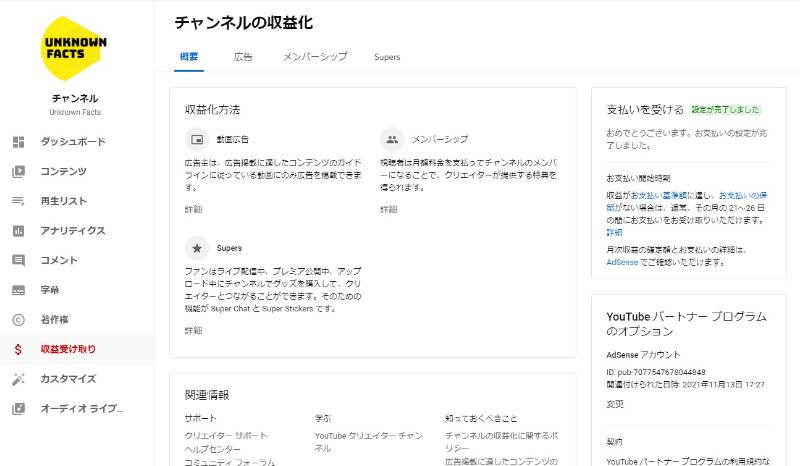Screen dimensions: 800x466
Task: Click the Copyright (著作権) circle-C icon
Action: (x=18, y=320)
